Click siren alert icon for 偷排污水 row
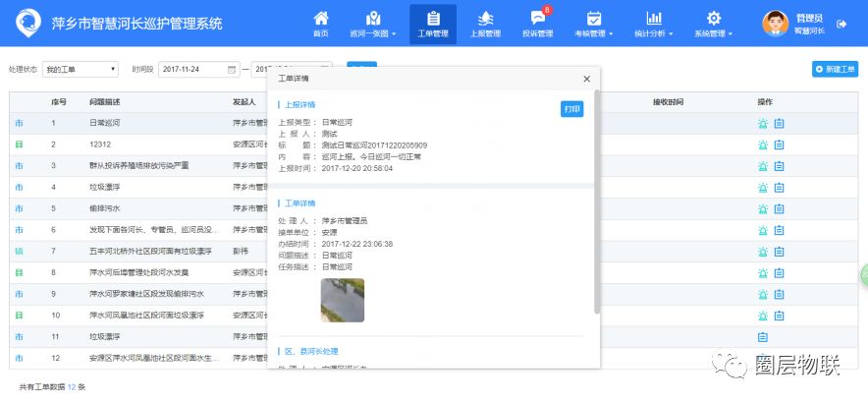The height and width of the screenshot is (404, 868). (763, 209)
